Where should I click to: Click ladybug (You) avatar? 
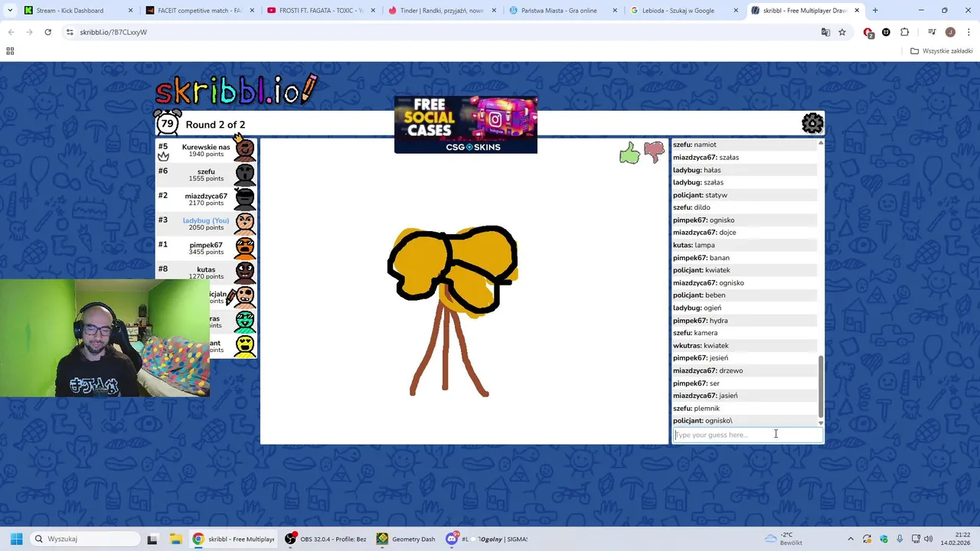(245, 223)
